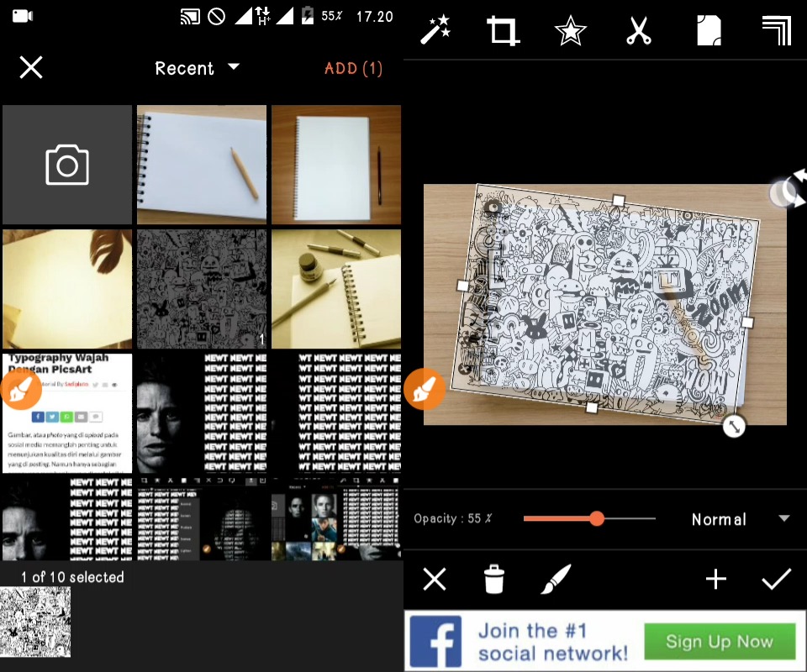Click the flip handle at canvas corner
Screen dimensions: 807x672
point(788,190)
